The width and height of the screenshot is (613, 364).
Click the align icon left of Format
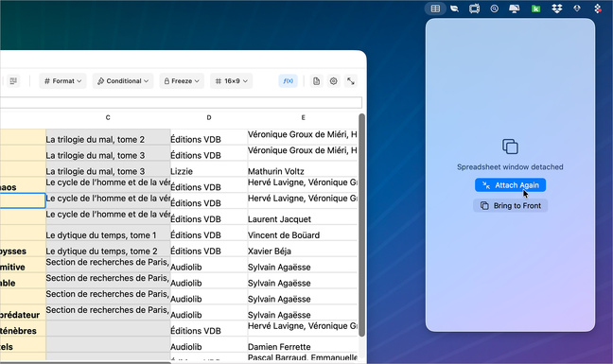[x=13, y=81]
